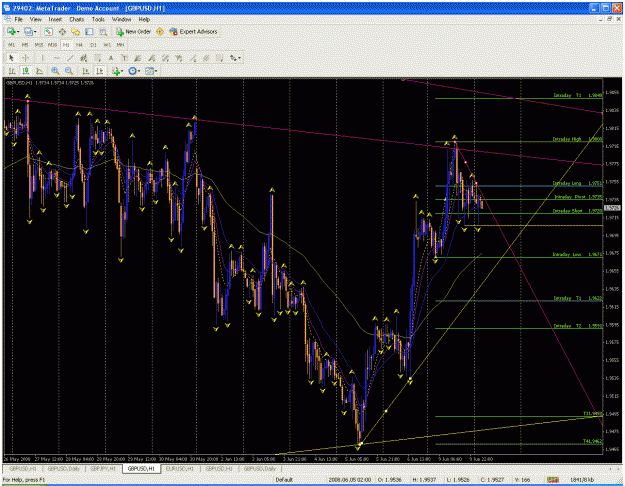The width and height of the screenshot is (625, 486).
Task: Open the Strategy Tester icon
Action: (103, 32)
